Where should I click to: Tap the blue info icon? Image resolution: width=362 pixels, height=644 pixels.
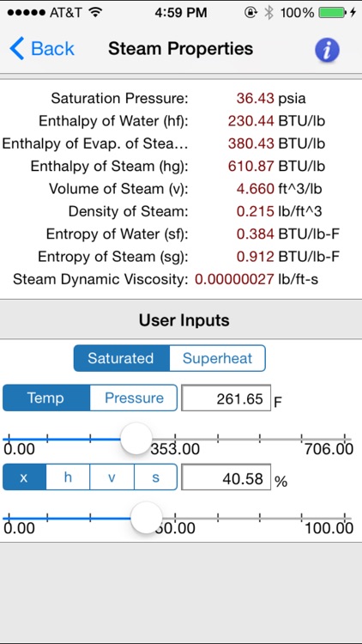pos(327,50)
